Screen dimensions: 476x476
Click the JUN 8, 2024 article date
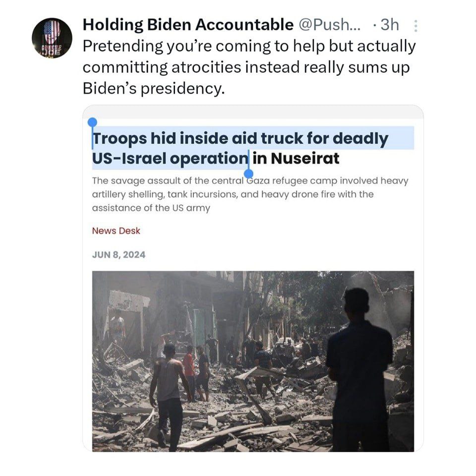point(119,255)
